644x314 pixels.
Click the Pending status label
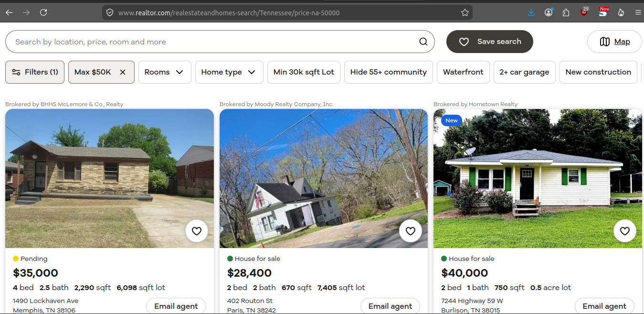[x=34, y=259]
